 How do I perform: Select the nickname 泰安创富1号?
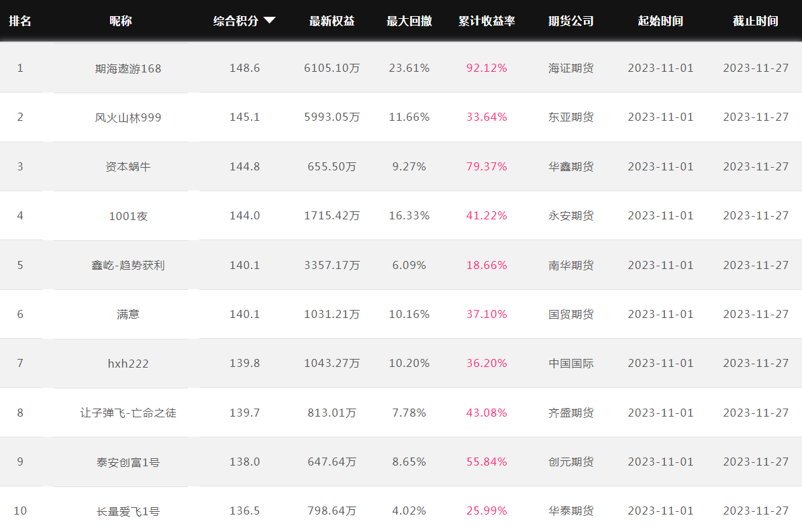click(128, 462)
